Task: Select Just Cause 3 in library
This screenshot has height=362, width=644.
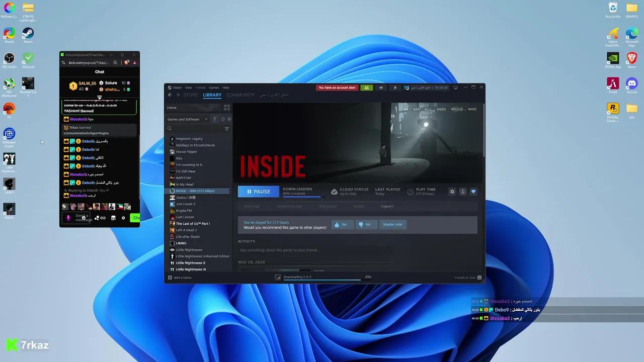Action: (186, 204)
